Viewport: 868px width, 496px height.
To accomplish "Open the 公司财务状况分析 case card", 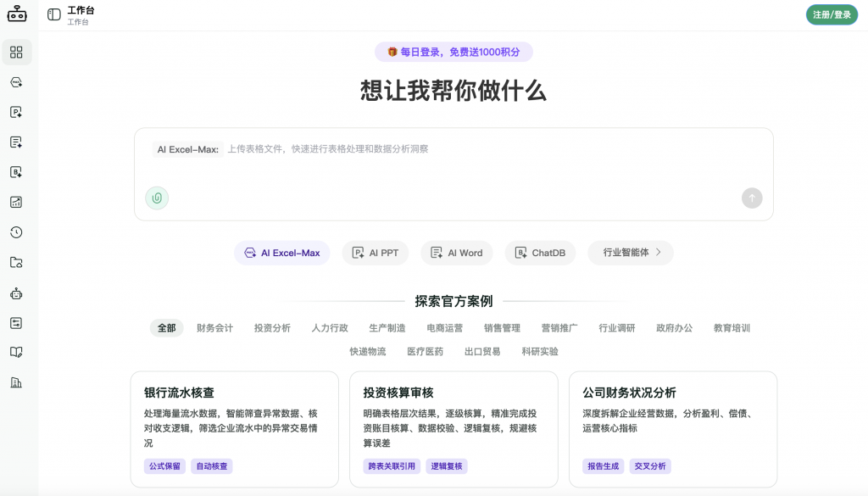I will click(673, 429).
